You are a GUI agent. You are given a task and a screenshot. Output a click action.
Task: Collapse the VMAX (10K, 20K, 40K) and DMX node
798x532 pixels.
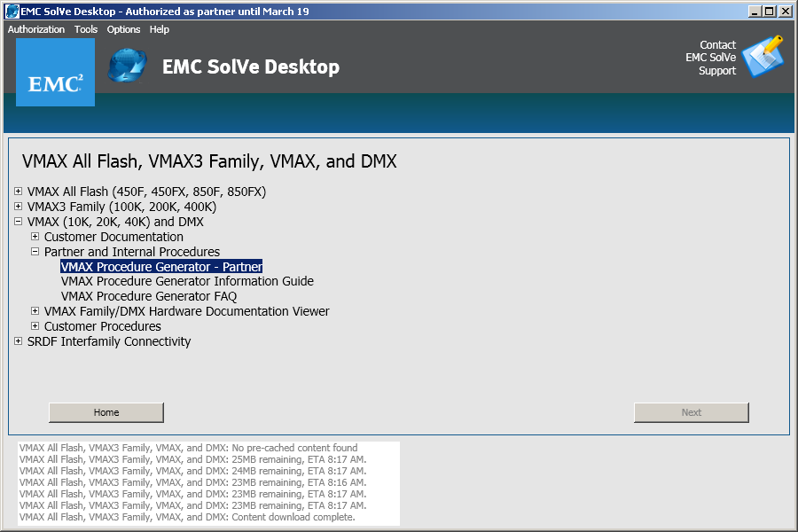point(19,222)
